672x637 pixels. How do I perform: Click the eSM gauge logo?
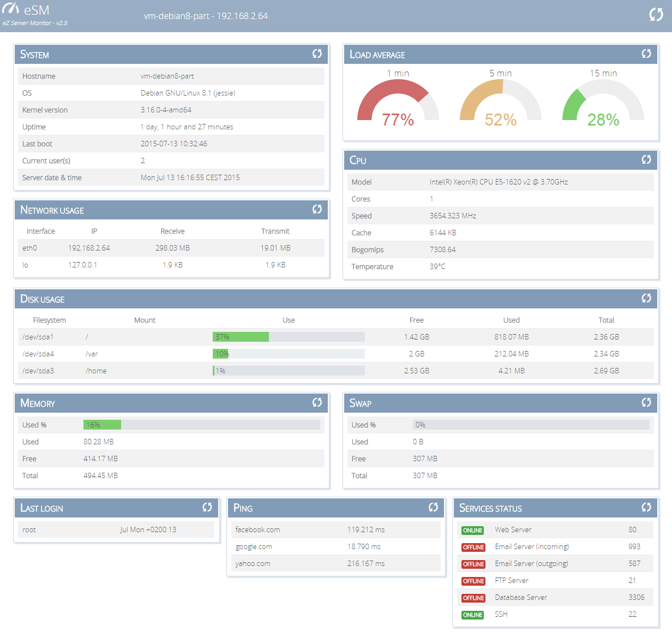click(11, 9)
